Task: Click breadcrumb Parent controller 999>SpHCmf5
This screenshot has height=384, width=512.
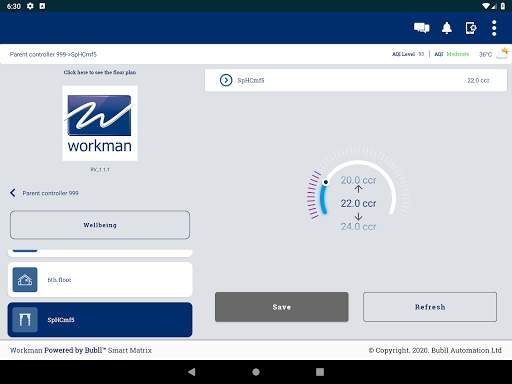Action: [53, 54]
